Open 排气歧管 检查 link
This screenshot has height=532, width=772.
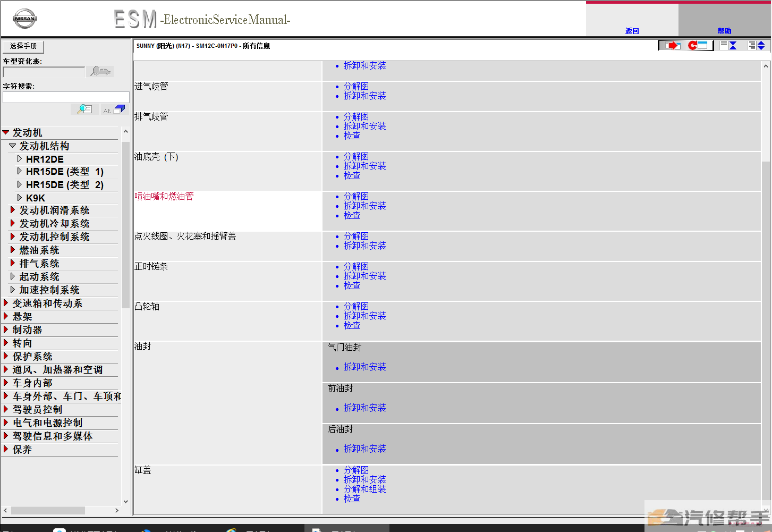tap(352, 136)
